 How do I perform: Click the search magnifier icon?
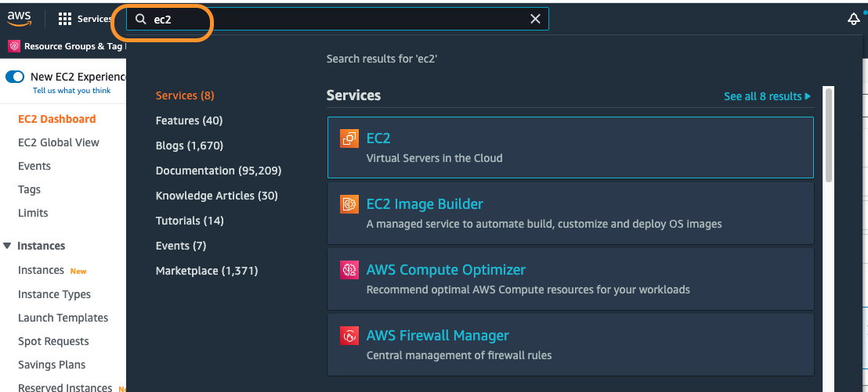tap(141, 20)
